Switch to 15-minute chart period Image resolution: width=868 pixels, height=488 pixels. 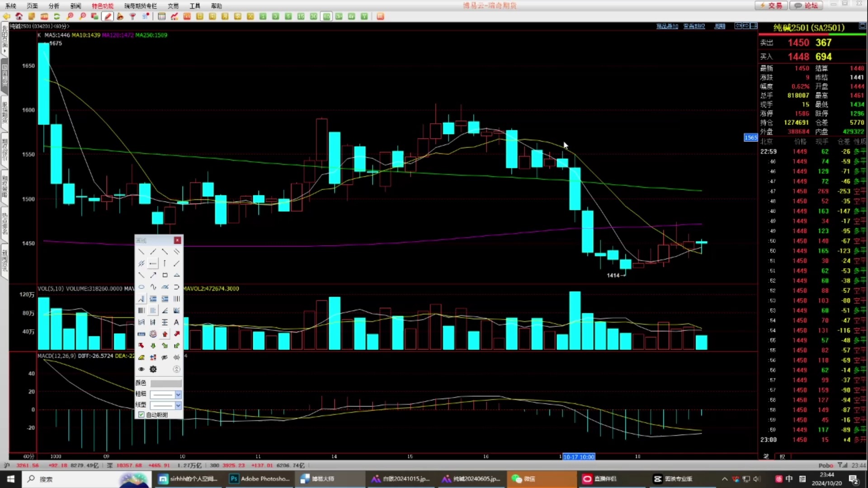pyautogui.click(x=301, y=16)
